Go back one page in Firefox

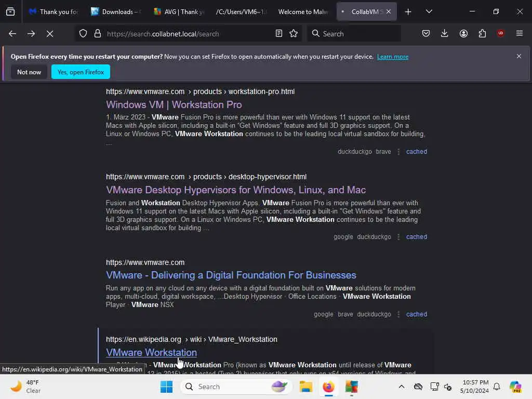pos(12,34)
